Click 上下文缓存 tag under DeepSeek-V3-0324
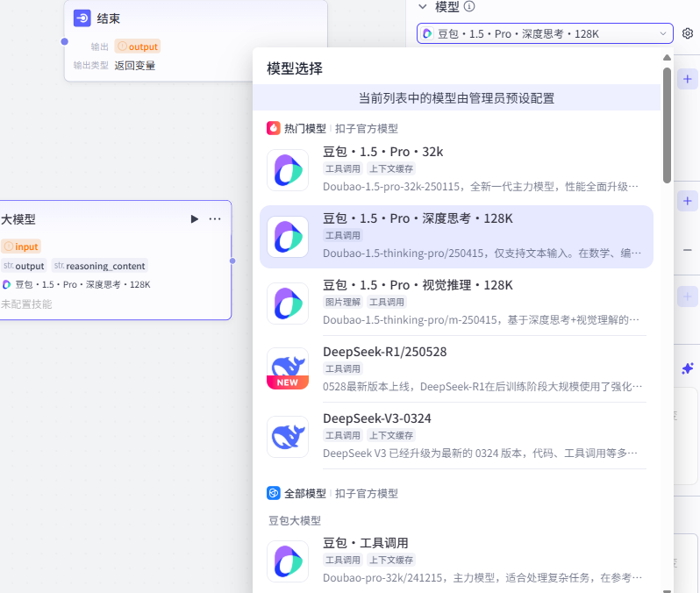 391,435
